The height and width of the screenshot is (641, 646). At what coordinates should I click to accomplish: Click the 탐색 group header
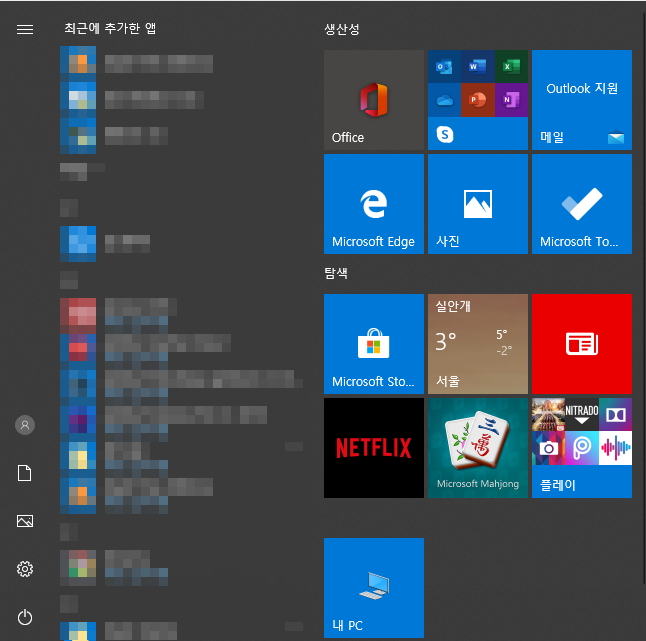(x=336, y=273)
